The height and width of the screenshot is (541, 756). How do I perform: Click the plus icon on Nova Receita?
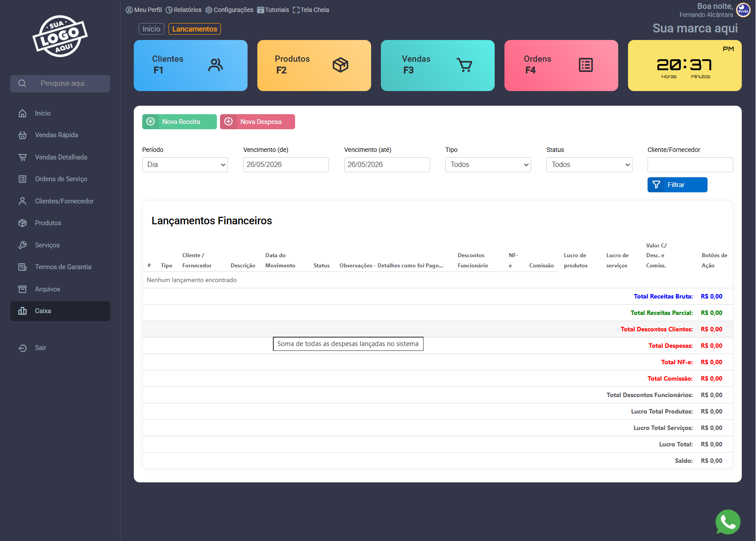point(151,122)
